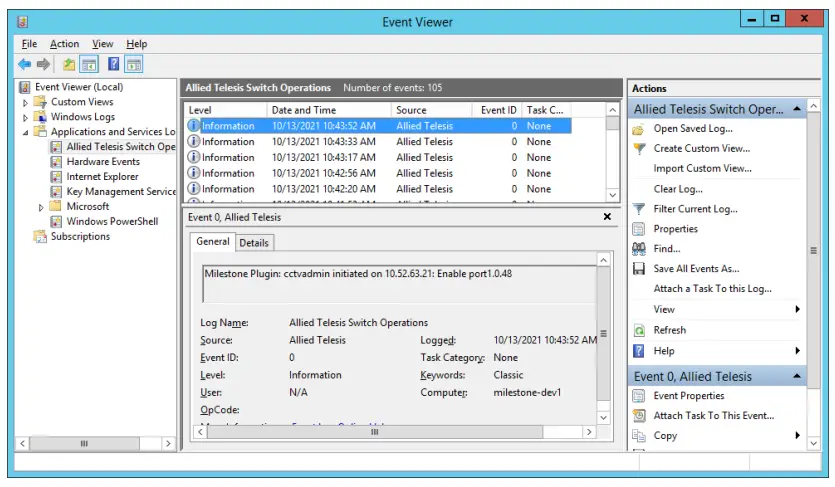
Task: Select the Windows PowerShell log
Action: pyautogui.click(x=110, y=221)
